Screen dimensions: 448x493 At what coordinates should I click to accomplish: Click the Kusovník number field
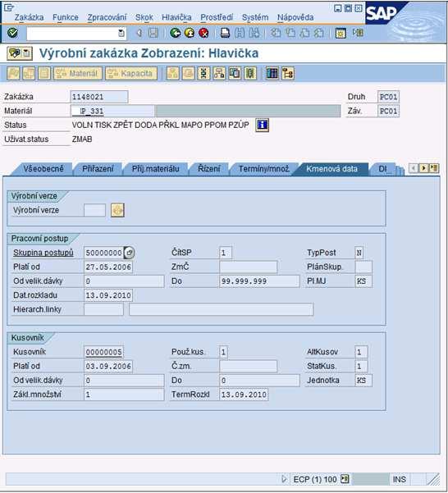tap(103, 352)
